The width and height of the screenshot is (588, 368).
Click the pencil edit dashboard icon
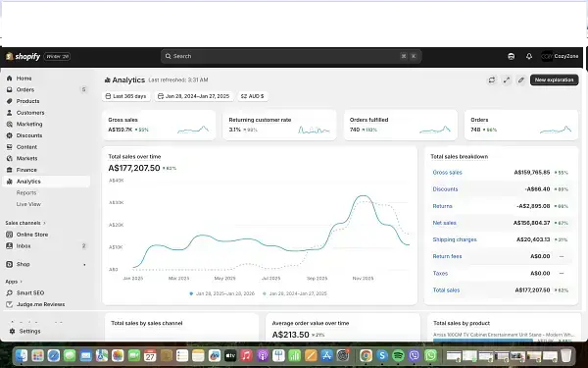(x=521, y=80)
